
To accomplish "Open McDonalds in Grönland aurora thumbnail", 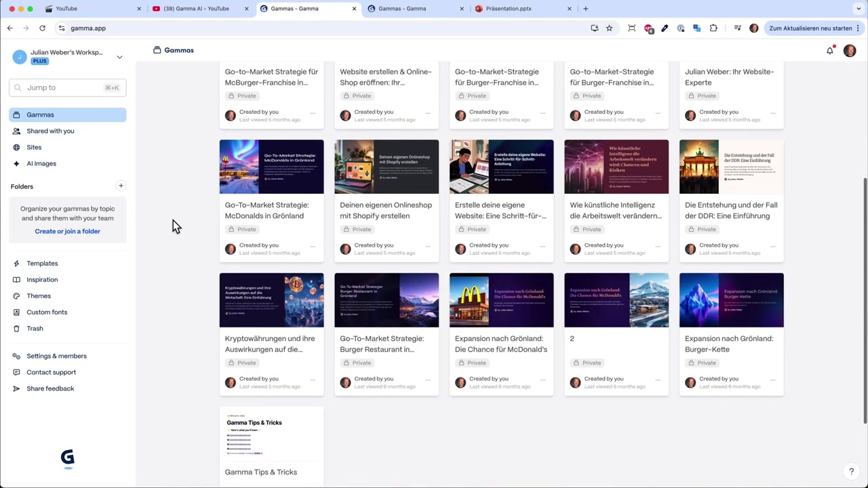I will [x=271, y=167].
